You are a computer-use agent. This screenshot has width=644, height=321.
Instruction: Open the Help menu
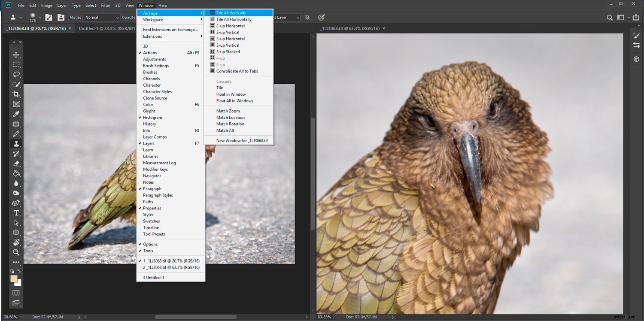click(162, 5)
